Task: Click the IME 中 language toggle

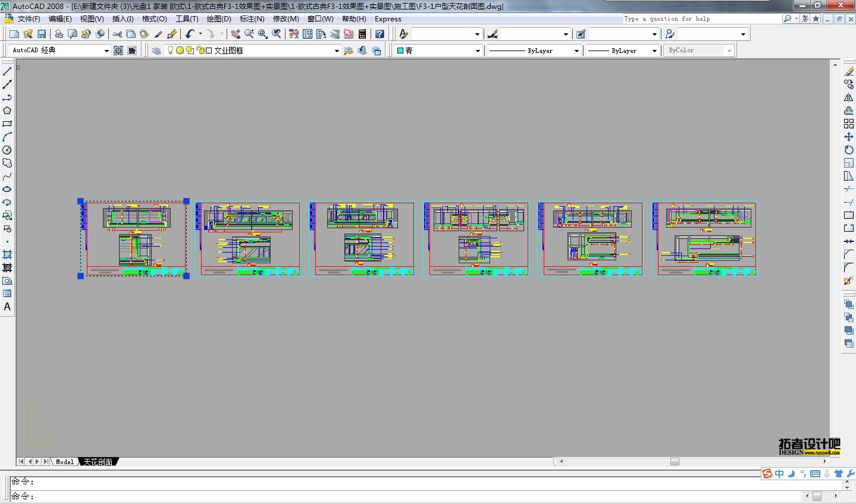Action: [x=779, y=474]
